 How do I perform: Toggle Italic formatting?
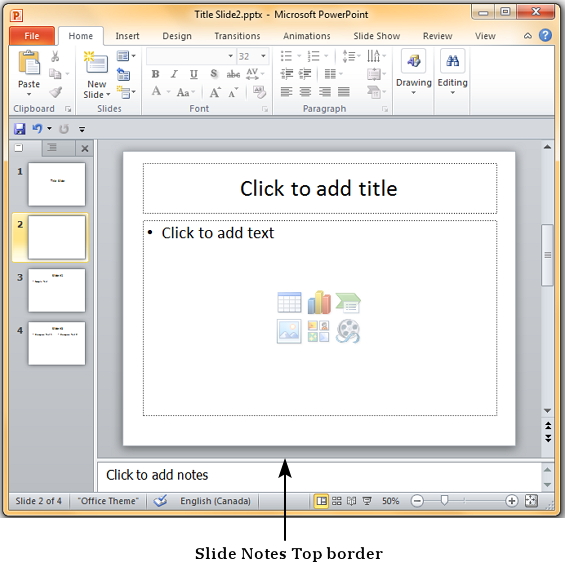(x=174, y=74)
